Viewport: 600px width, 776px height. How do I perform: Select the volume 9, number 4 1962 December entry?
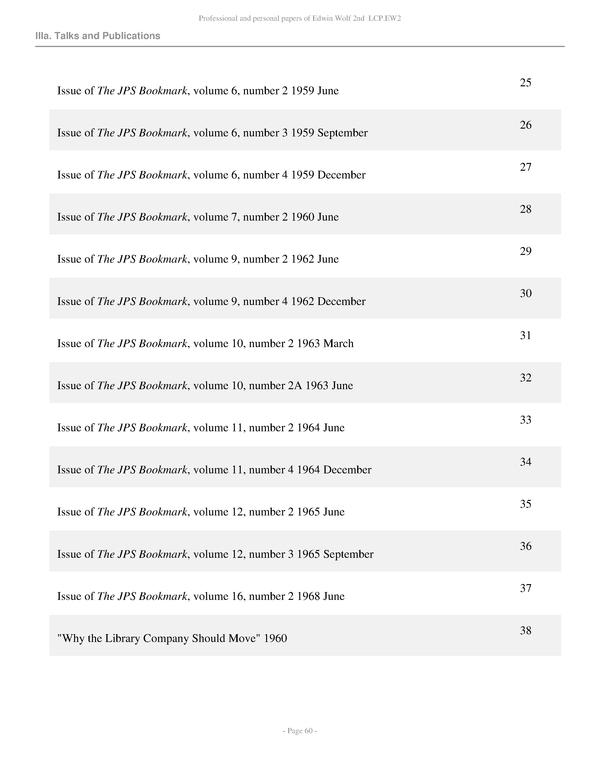coord(211,301)
